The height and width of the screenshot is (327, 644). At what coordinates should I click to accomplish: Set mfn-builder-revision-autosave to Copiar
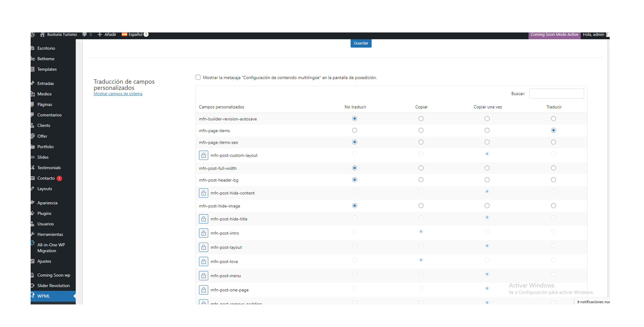point(421,119)
